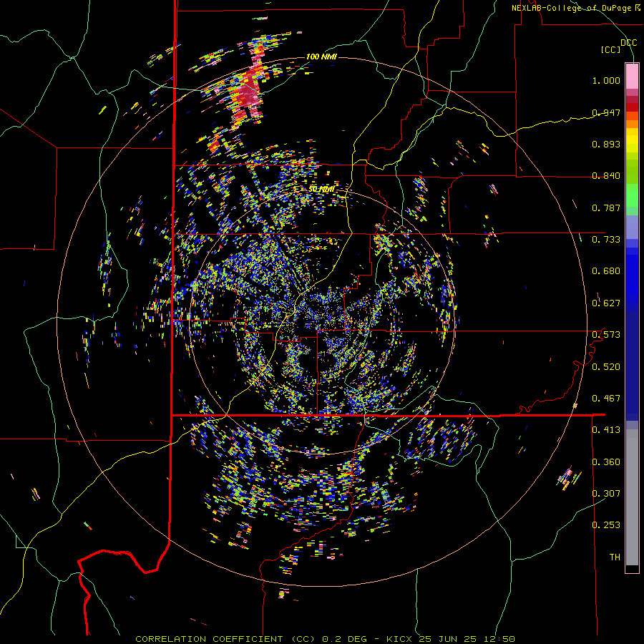The height and width of the screenshot is (644, 644).
Task: Pick the bright green color bar swatch
Action: (632, 195)
